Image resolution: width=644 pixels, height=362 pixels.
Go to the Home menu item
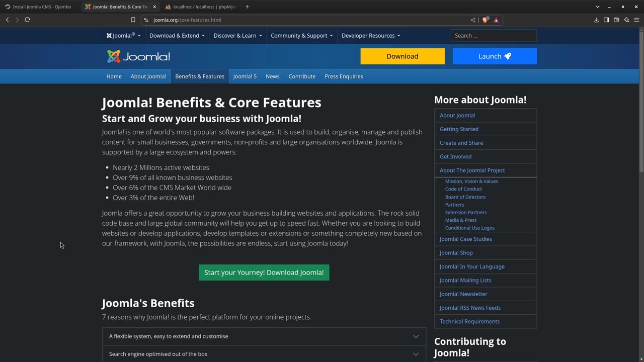[x=114, y=76]
